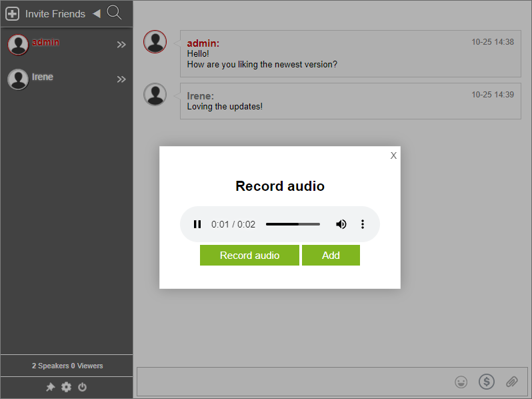Image resolution: width=532 pixels, height=399 pixels.
Task: Click the message 'Loving the updates!'
Action: click(x=225, y=106)
